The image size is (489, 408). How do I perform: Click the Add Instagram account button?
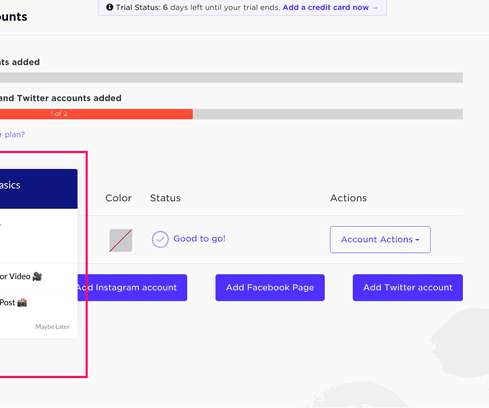tap(132, 287)
